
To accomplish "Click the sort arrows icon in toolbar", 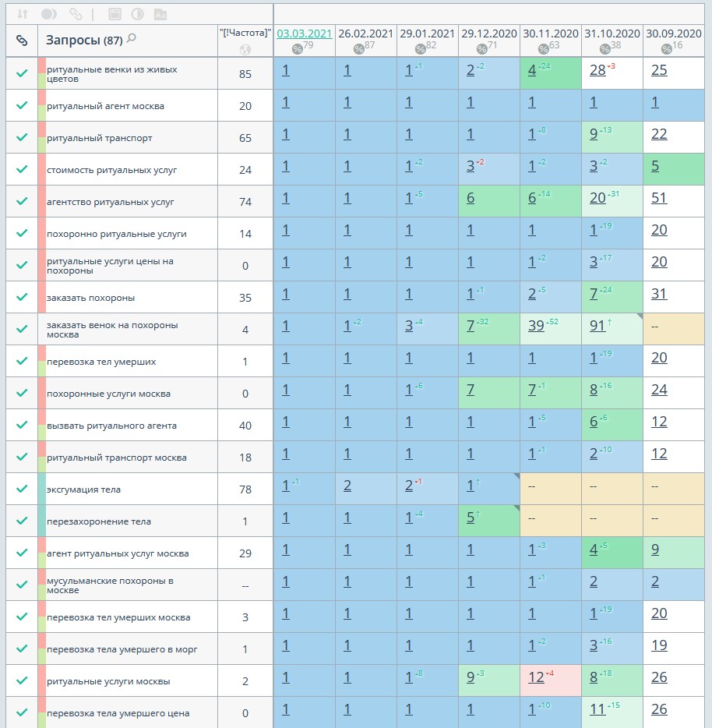I will (22, 14).
